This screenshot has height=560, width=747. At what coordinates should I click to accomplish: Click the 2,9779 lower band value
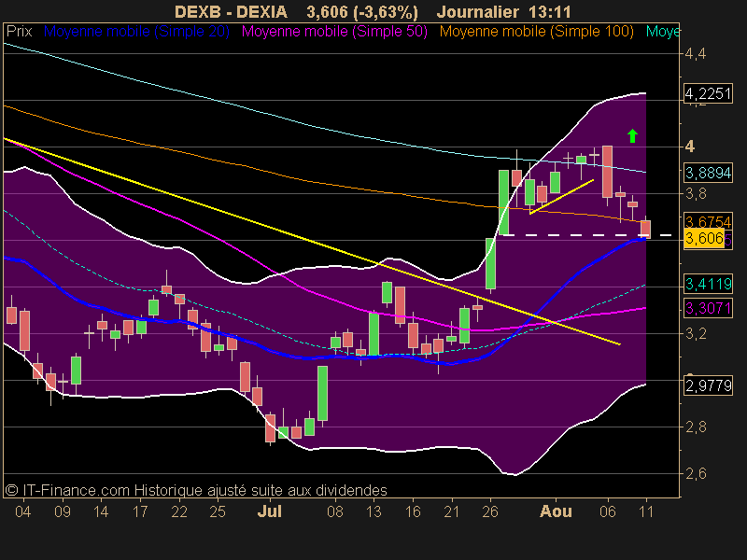[x=708, y=385]
